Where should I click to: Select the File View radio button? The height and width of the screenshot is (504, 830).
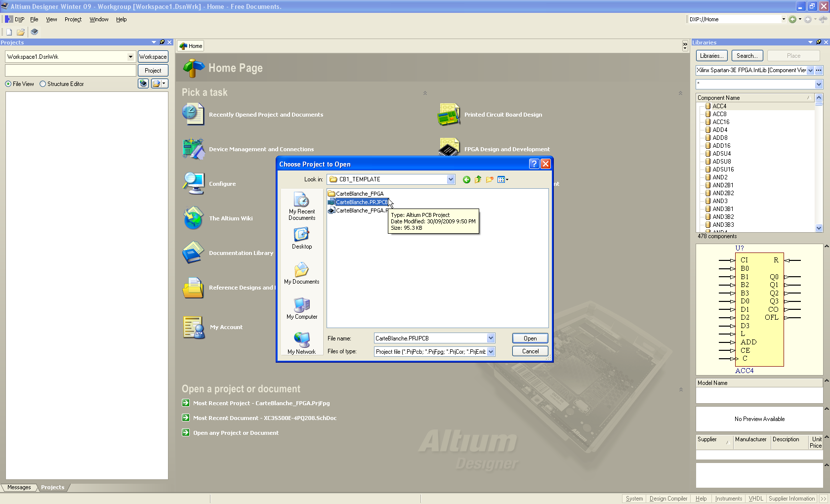click(x=8, y=84)
